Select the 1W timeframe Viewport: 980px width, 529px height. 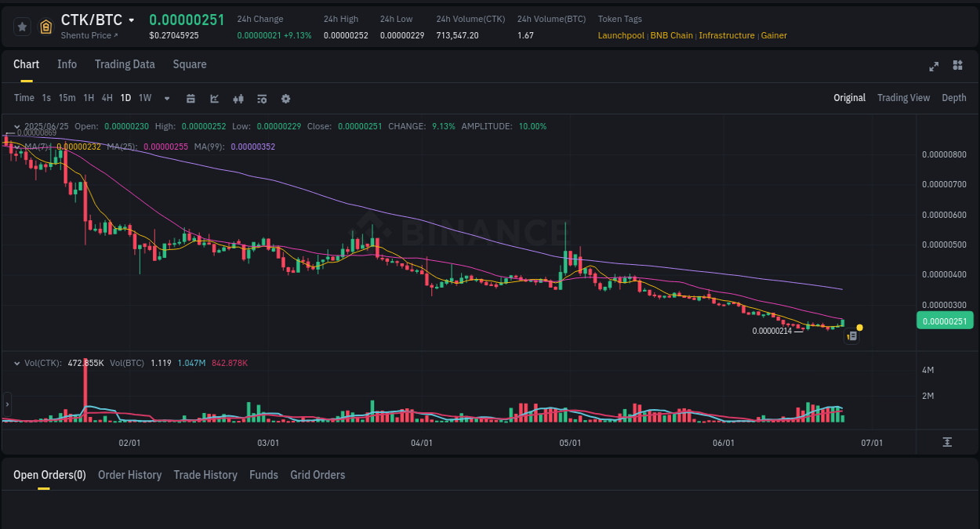[x=144, y=98]
